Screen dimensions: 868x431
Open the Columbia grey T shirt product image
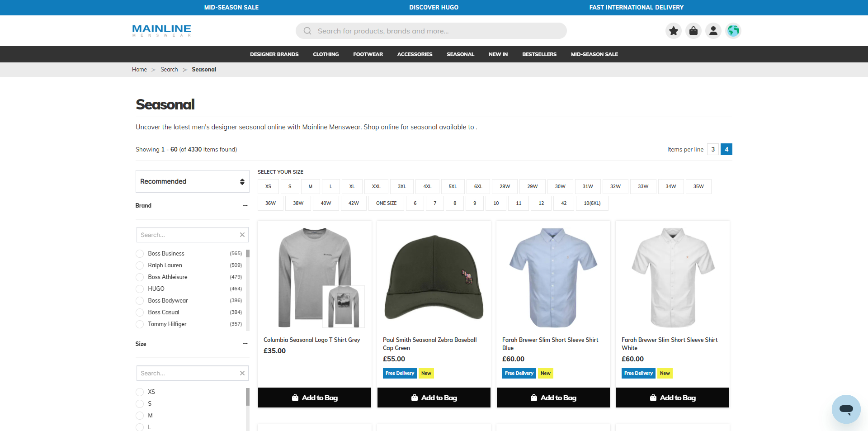point(315,277)
